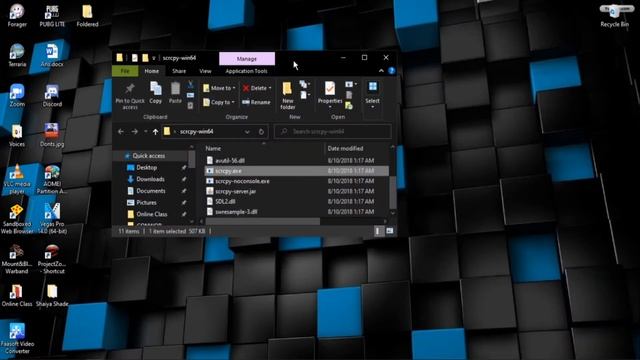Create a New folder from ribbon
The image size is (640, 360).
tap(287, 95)
